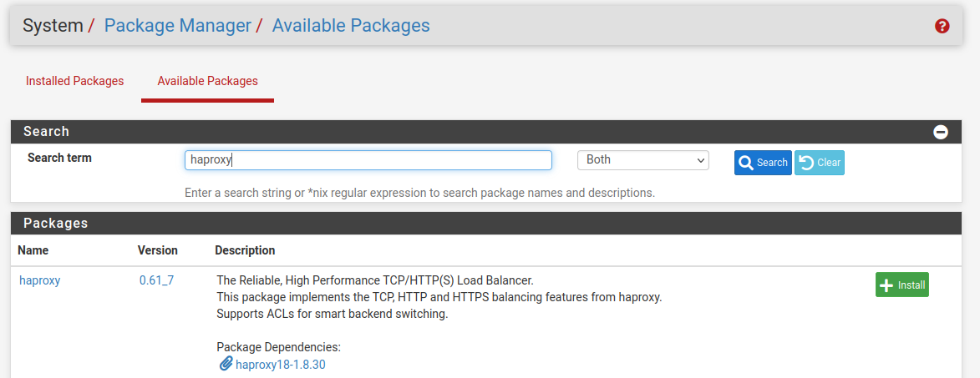Click Available Packages in the breadcrumb

pyautogui.click(x=351, y=26)
